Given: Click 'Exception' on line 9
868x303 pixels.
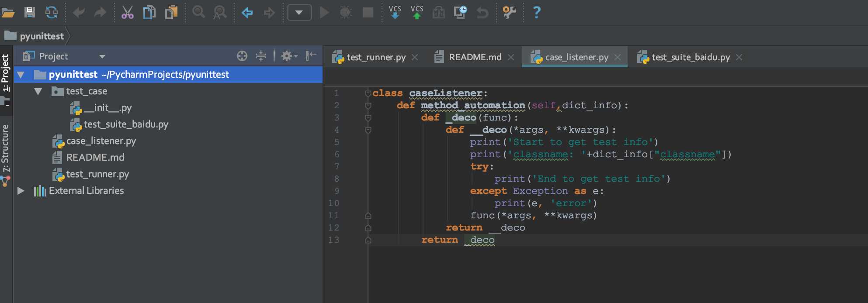Looking at the screenshot, I should [540, 191].
